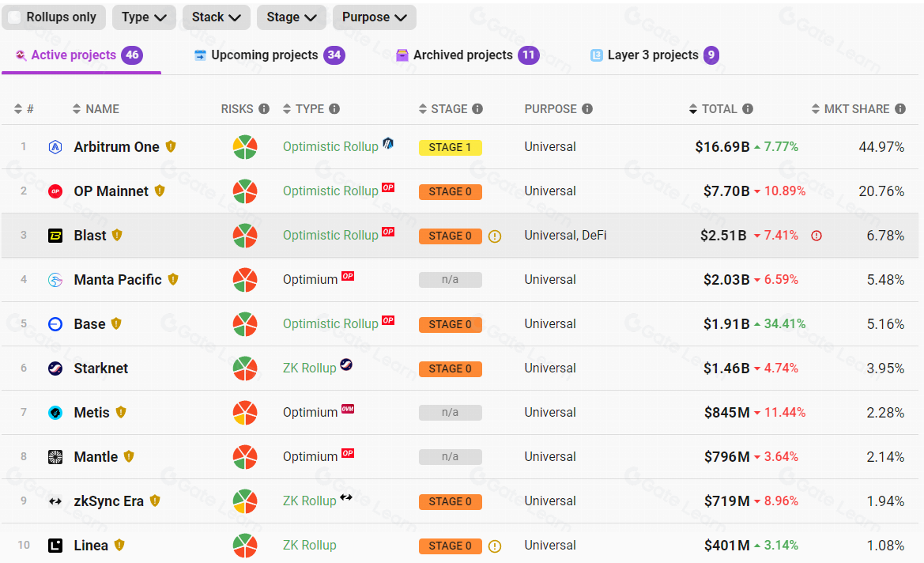Click the risk pie chart for Metis
Viewport: 924px width, 563px height.
point(245,413)
